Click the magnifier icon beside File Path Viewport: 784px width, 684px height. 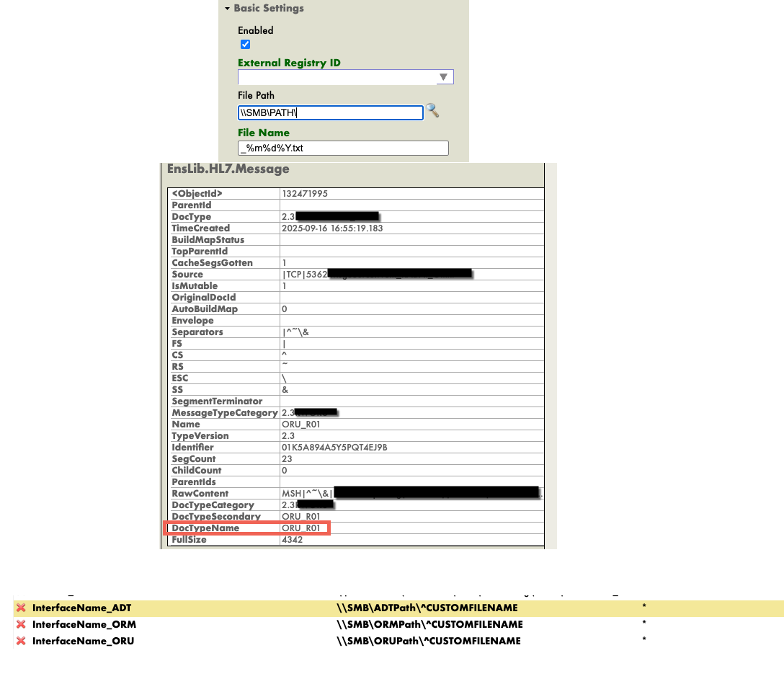tap(432, 110)
